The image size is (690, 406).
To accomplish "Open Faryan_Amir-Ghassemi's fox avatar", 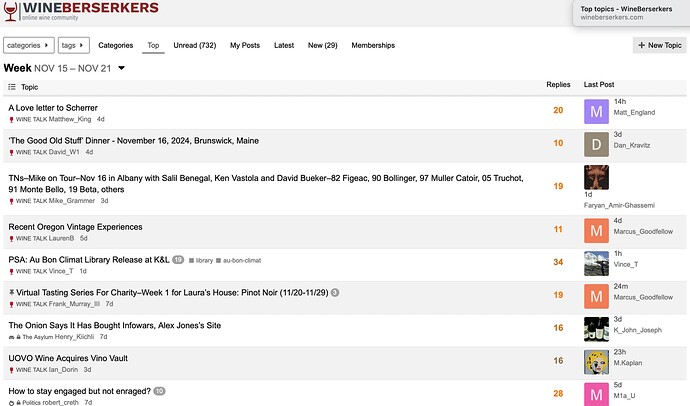I will (596, 177).
